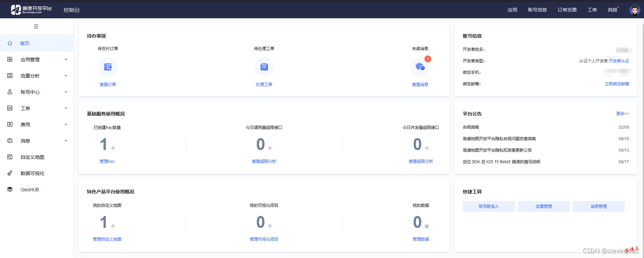
Task: Expand the 流量分析 sidebar menu
Action: pyautogui.click(x=37, y=76)
